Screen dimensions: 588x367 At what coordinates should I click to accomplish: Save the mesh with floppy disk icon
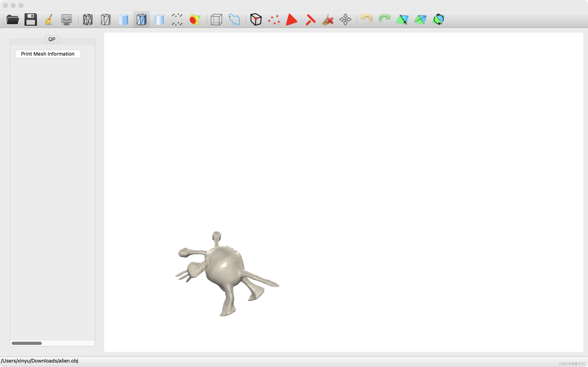pyautogui.click(x=31, y=19)
